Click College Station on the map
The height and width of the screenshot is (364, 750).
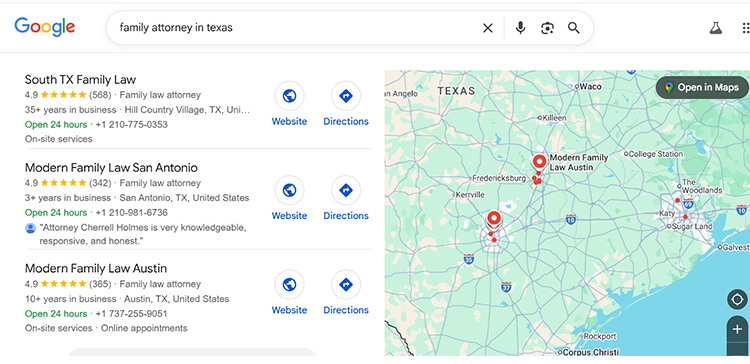coord(655,154)
